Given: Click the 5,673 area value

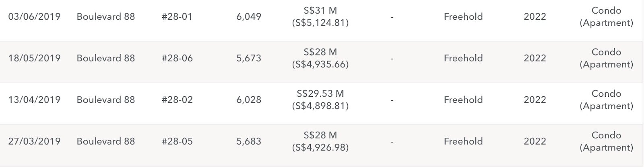Looking at the screenshot, I should (249, 58).
